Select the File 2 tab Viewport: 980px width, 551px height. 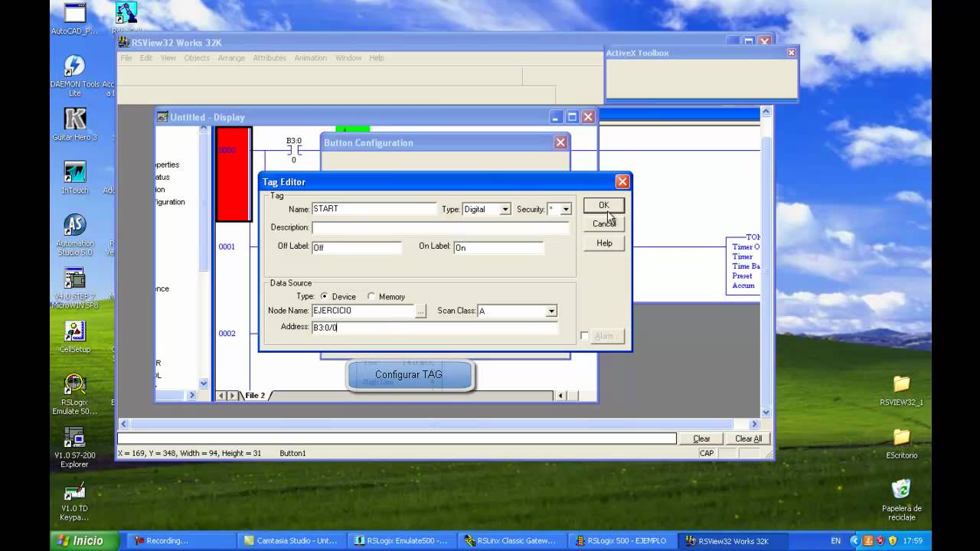click(255, 396)
